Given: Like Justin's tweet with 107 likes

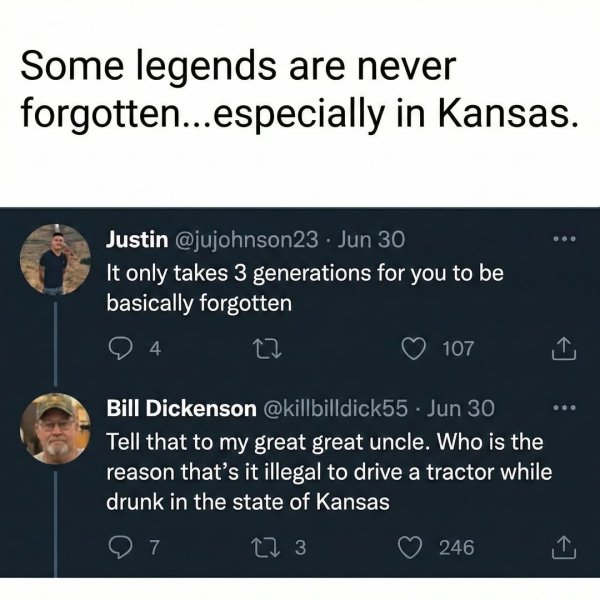Looking at the screenshot, I should tap(414, 349).
